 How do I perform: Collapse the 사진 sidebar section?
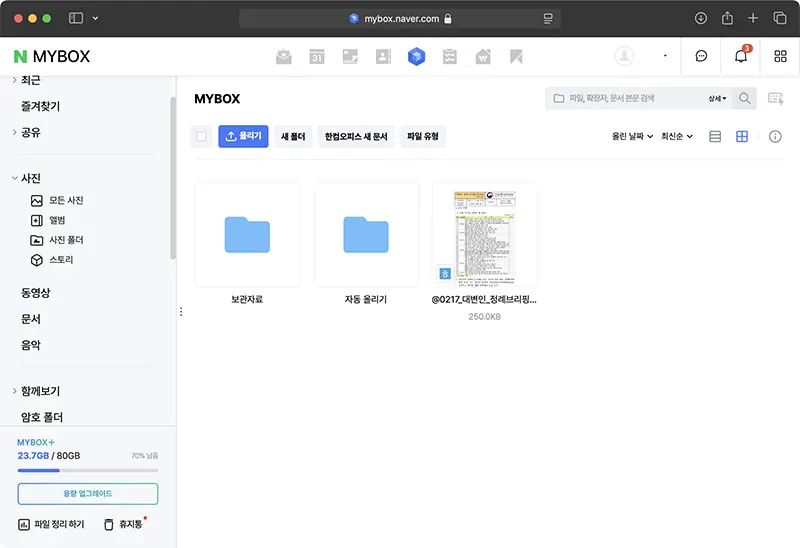point(14,178)
